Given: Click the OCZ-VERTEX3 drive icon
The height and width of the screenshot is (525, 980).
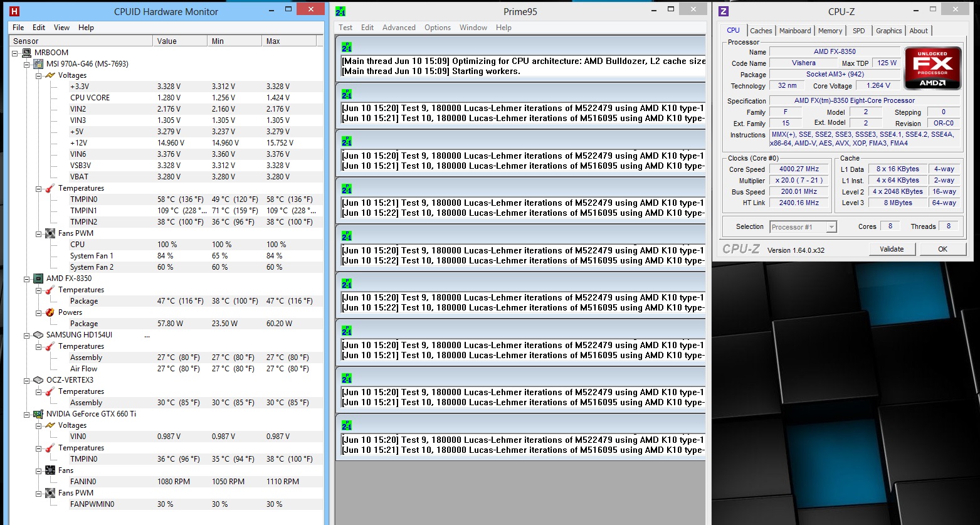Looking at the screenshot, I should [38, 380].
